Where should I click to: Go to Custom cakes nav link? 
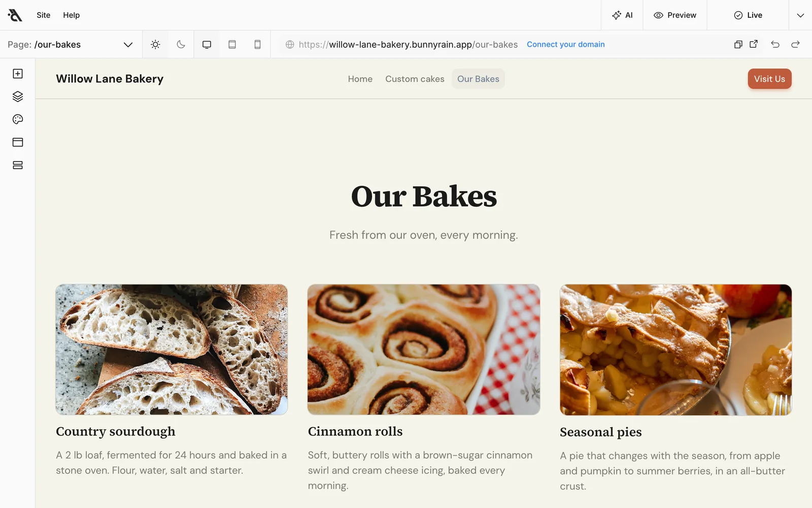(x=415, y=79)
